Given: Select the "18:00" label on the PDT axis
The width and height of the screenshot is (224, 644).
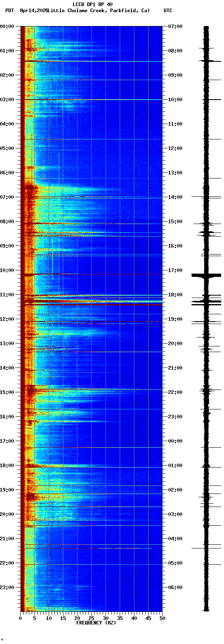Looking at the screenshot, I should coord(7,466).
